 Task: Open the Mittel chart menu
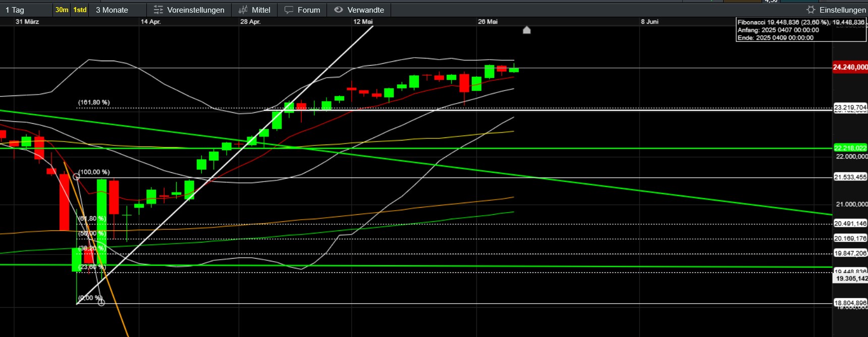[x=261, y=10]
